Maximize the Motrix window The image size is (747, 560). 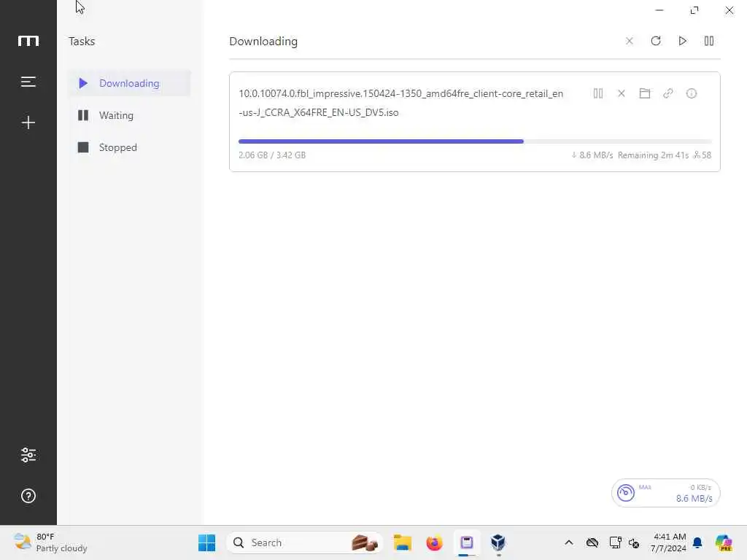pos(694,10)
